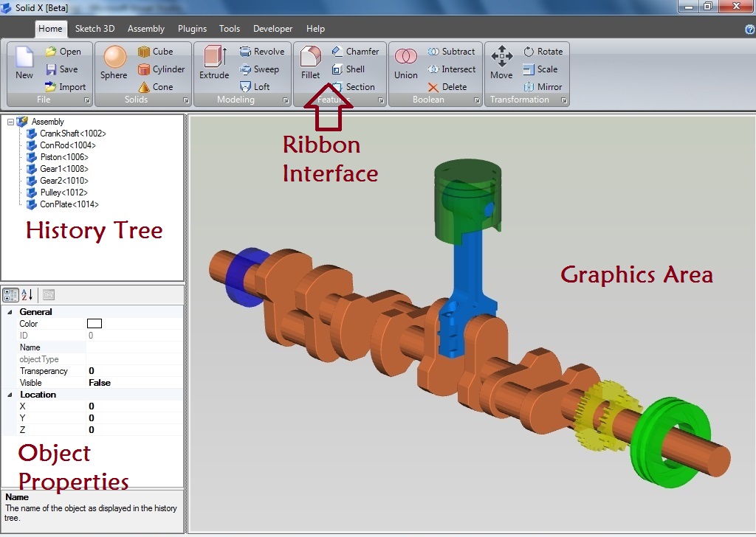
Task: Select the Assembly root node label
Action: [48, 122]
